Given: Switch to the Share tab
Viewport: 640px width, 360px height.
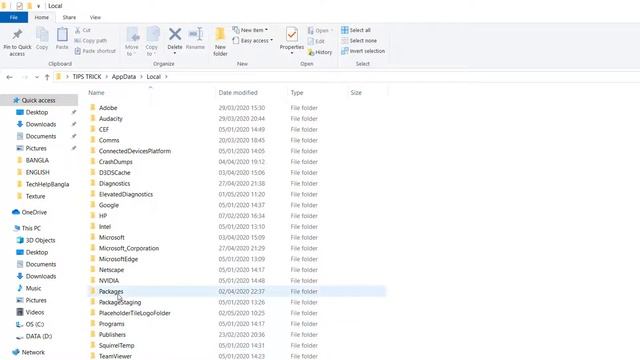Looking at the screenshot, I should [69, 18].
